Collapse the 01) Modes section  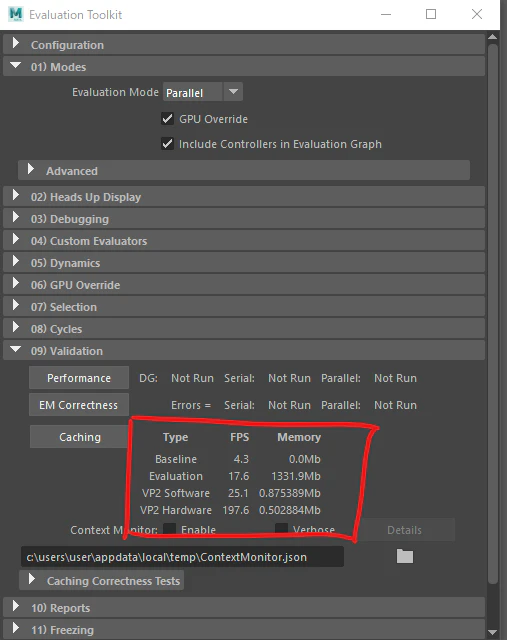pos(244,67)
